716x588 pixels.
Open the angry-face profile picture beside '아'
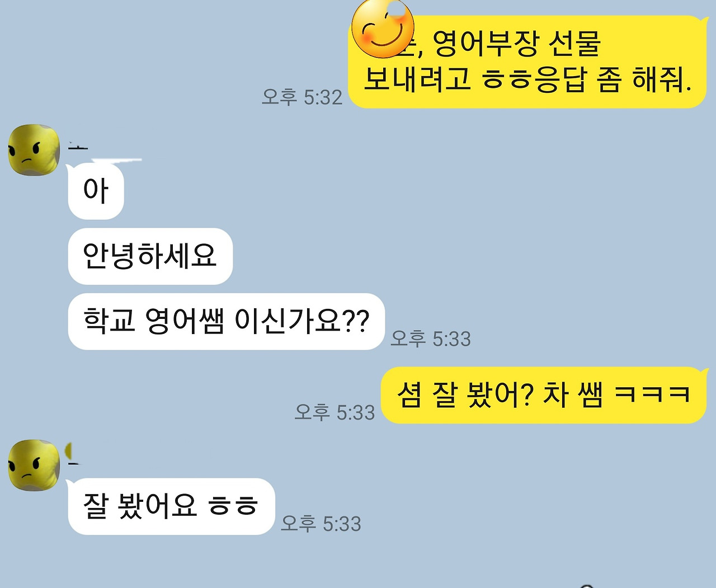pyautogui.click(x=34, y=150)
